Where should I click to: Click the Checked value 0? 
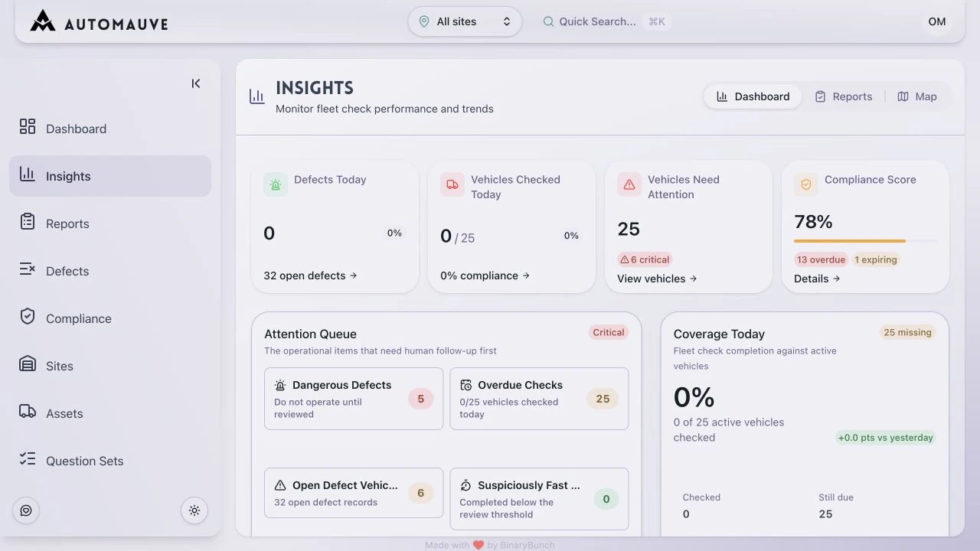click(x=686, y=514)
